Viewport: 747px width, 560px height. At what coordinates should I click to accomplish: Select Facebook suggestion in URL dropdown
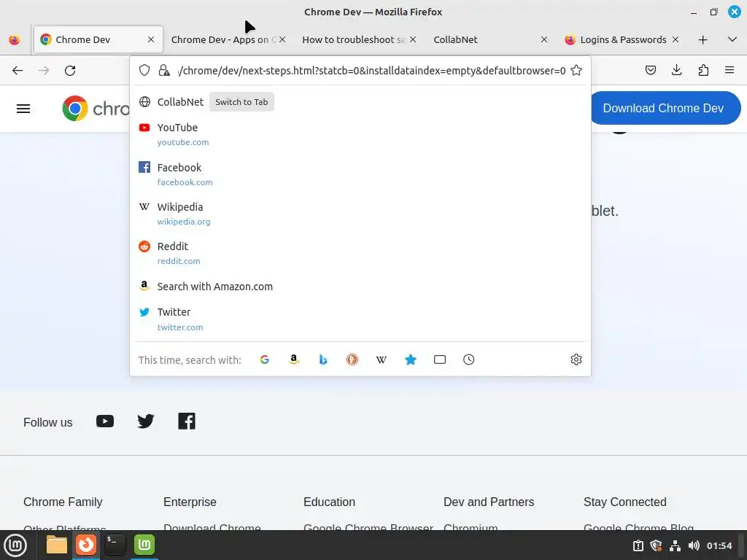coord(360,174)
